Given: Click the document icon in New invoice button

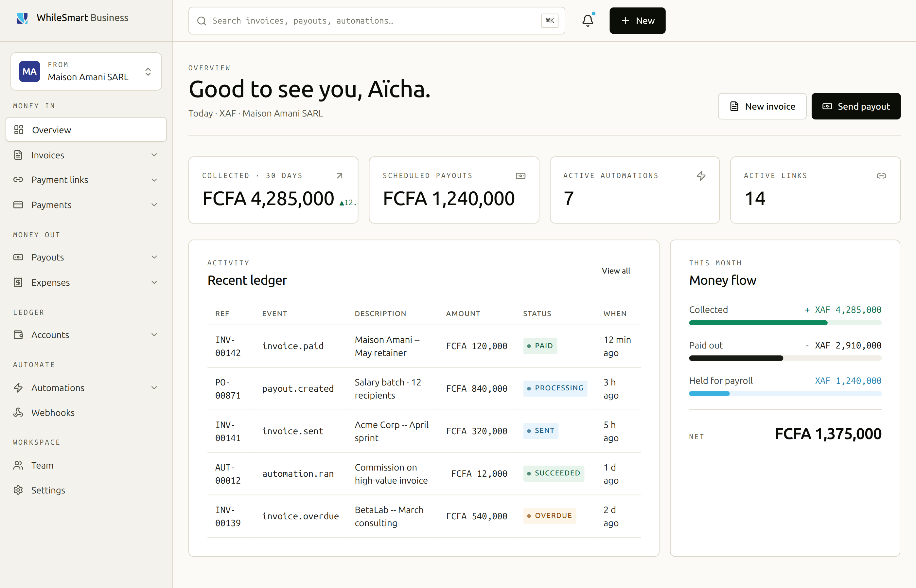Looking at the screenshot, I should 734,106.
